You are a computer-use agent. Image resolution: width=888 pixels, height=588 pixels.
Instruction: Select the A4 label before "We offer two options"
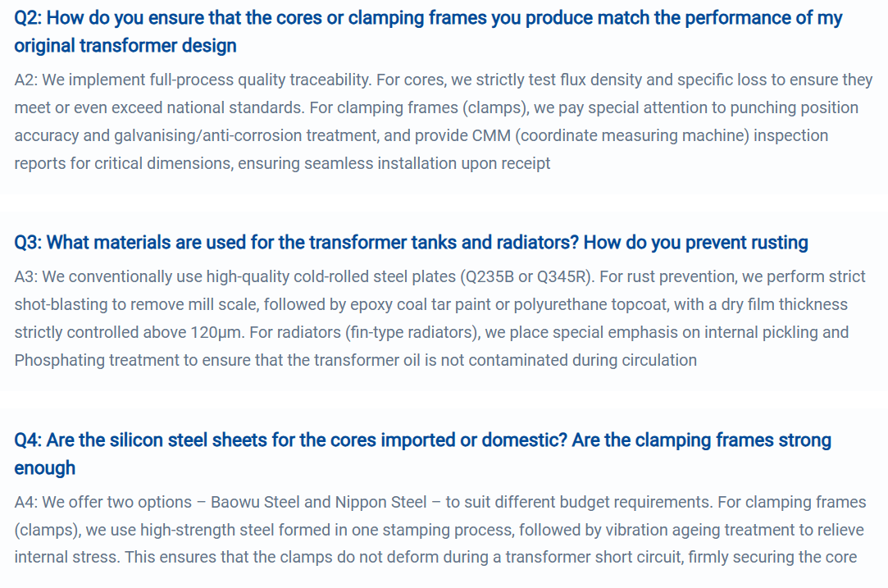25,502
